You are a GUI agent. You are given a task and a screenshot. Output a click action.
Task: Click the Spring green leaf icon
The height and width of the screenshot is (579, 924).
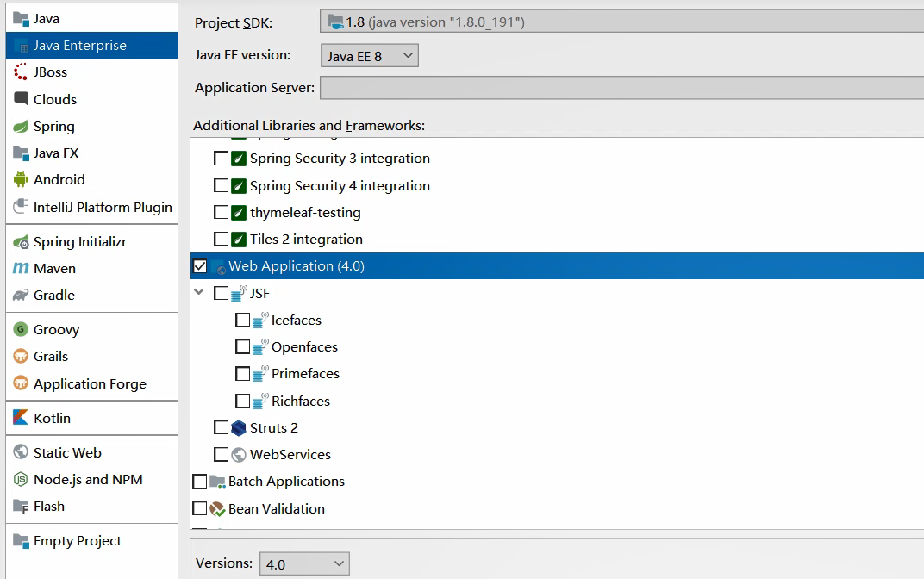(x=21, y=126)
